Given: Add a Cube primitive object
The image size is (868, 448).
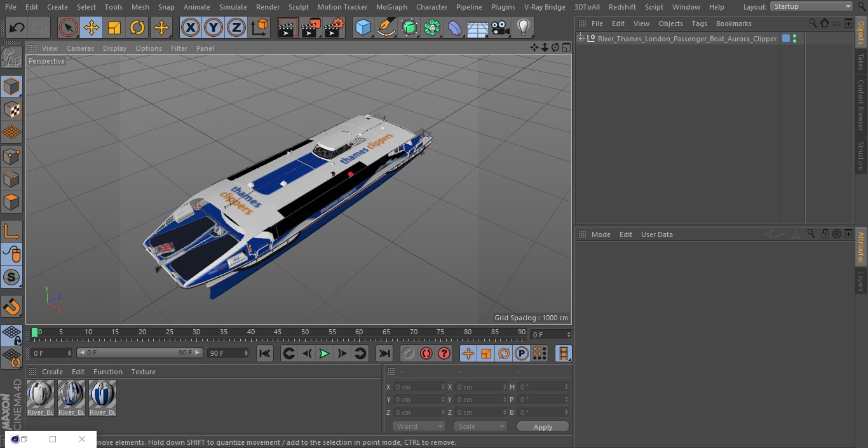Looking at the screenshot, I should pos(363,27).
